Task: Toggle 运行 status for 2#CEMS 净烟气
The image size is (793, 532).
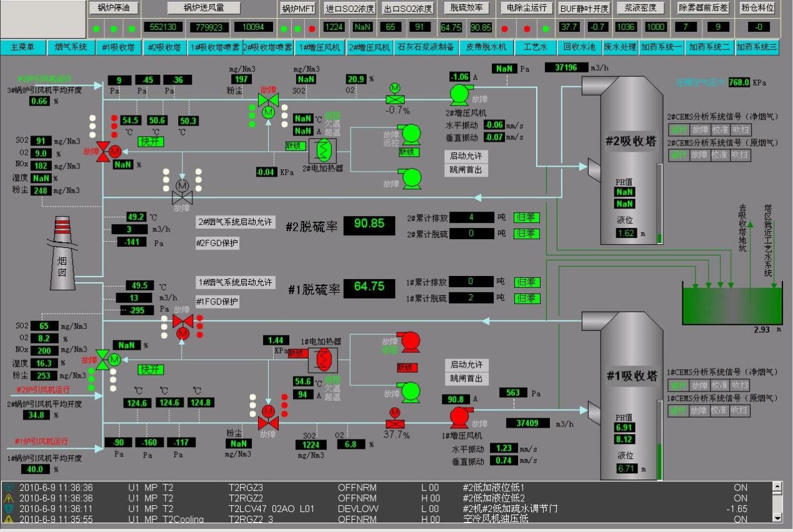Action: point(678,130)
